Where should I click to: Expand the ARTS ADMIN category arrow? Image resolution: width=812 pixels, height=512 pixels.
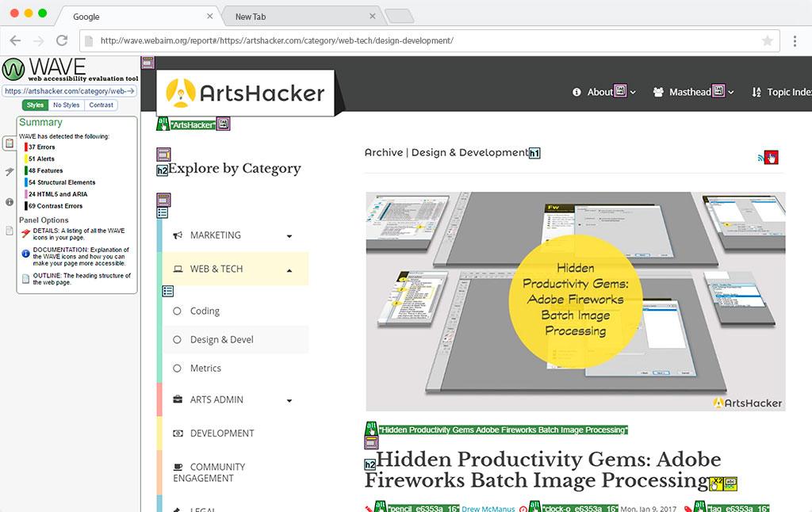point(289,400)
